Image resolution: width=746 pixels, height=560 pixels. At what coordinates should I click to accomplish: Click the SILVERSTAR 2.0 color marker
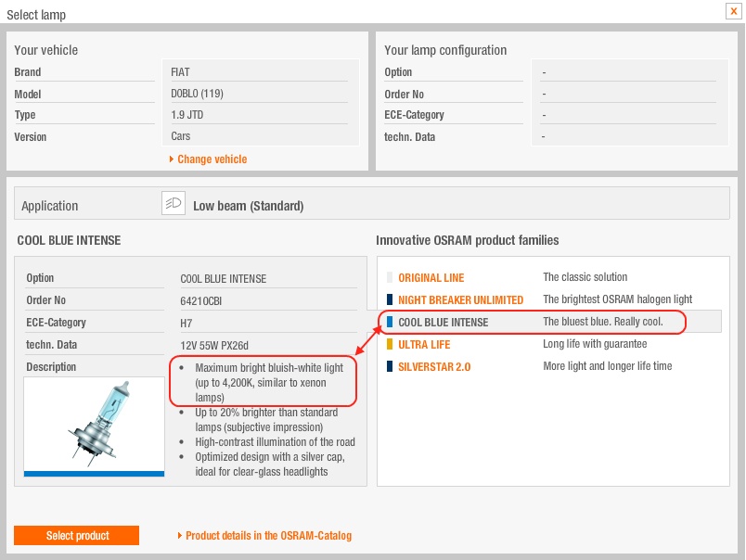point(390,367)
